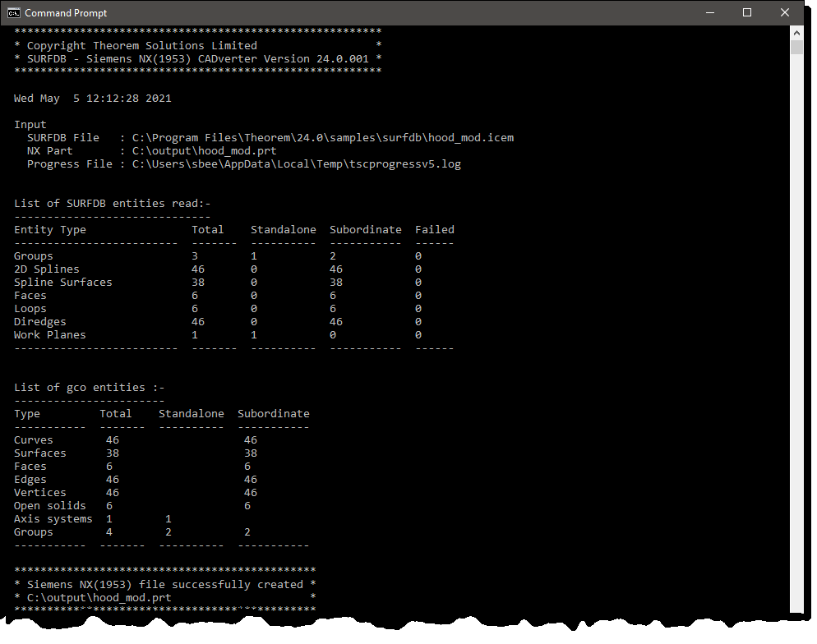Maximize the Command Prompt window
Viewport: 817px width, 644px height.
coord(746,13)
